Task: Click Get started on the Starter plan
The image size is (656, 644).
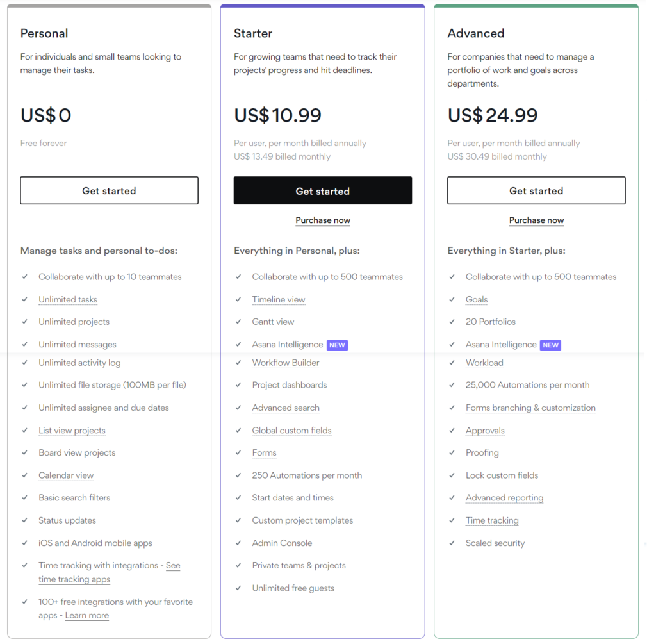Action: click(322, 190)
